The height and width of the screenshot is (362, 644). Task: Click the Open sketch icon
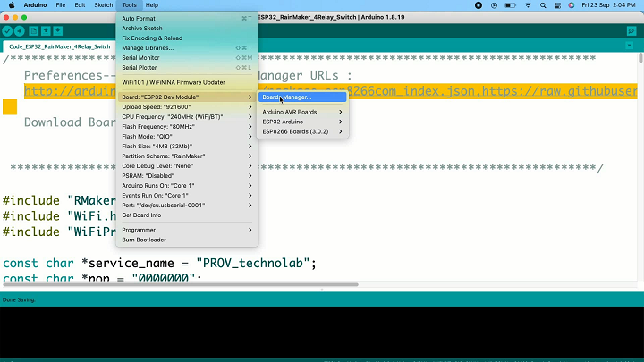(x=46, y=31)
